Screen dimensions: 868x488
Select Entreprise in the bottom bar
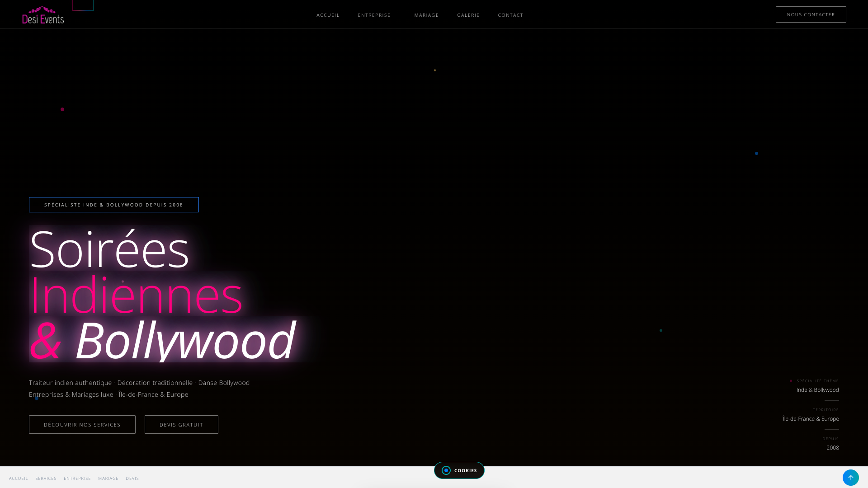[x=77, y=478]
